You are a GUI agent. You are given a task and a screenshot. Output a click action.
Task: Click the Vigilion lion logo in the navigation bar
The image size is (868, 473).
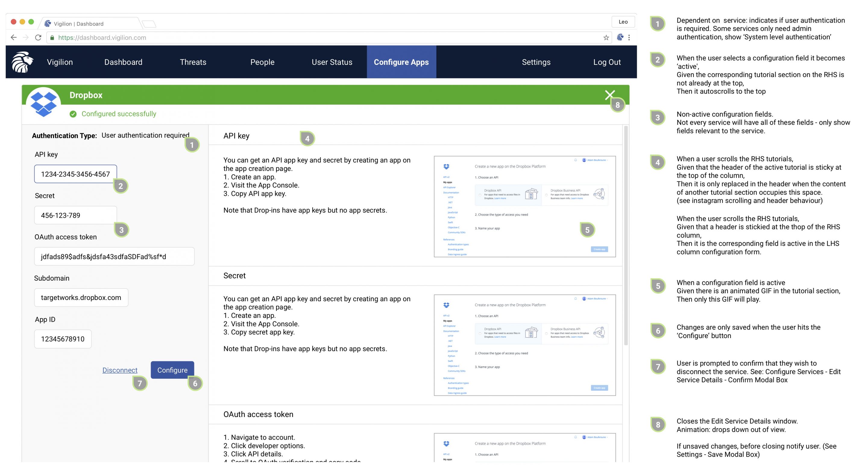click(22, 62)
